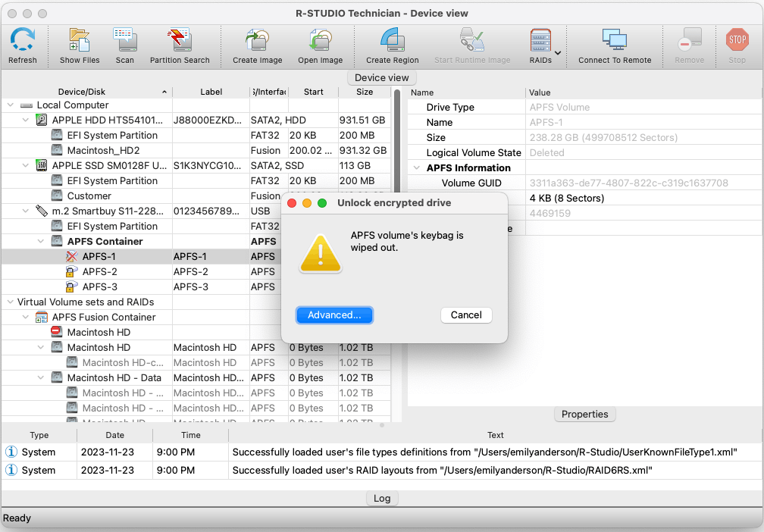This screenshot has height=532, width=764.
Task: Close the Unlock encrypted drive dialog
Action: (292, 202)
